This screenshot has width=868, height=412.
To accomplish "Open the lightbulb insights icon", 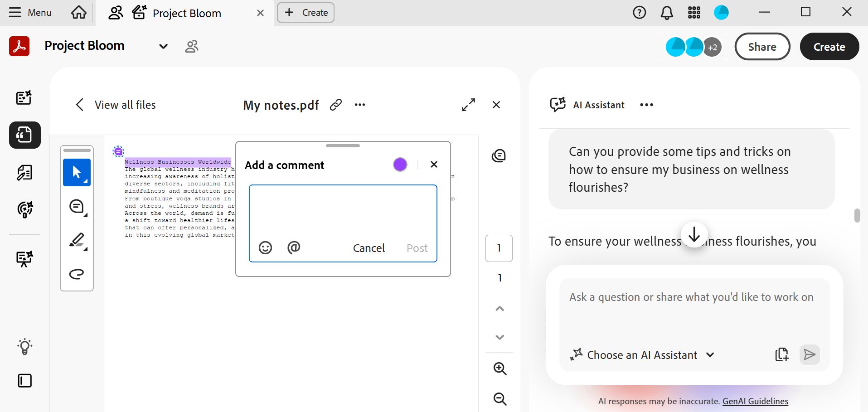I will click(x=24, y=347).
